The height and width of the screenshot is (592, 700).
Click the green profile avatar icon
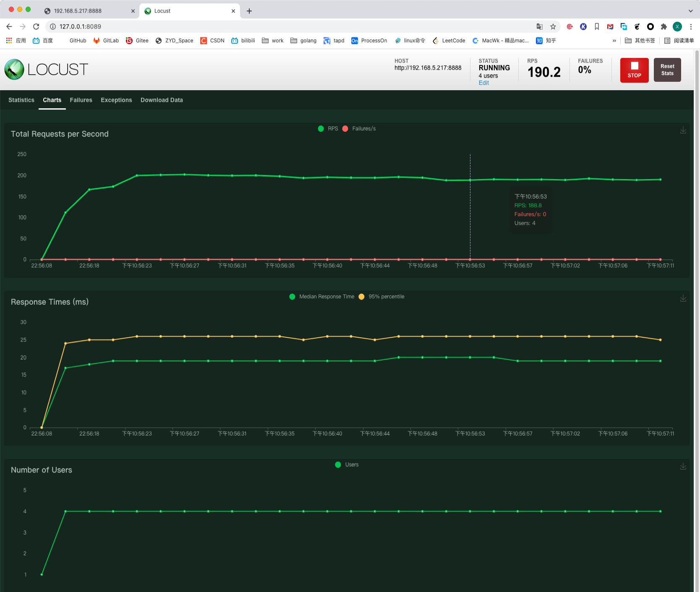pos(677,26)
